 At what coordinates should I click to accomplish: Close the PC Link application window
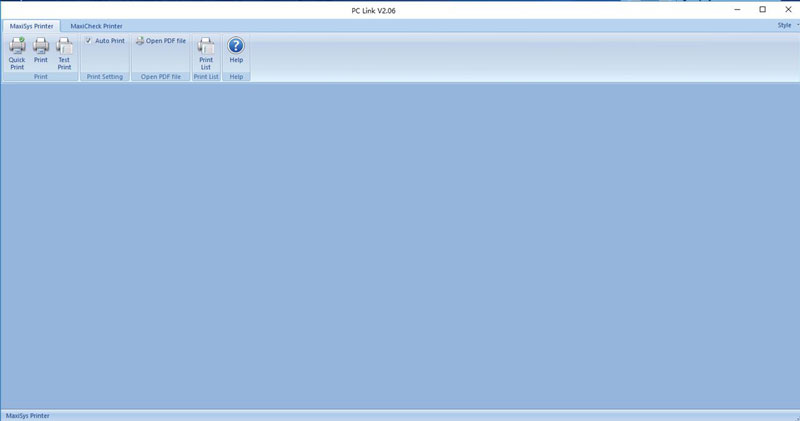click(788, 9)
